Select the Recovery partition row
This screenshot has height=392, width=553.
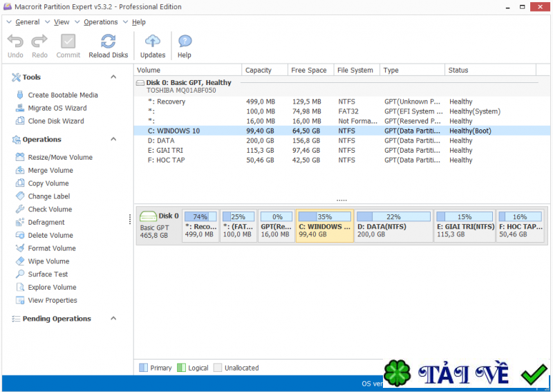(x=341, y=102)
